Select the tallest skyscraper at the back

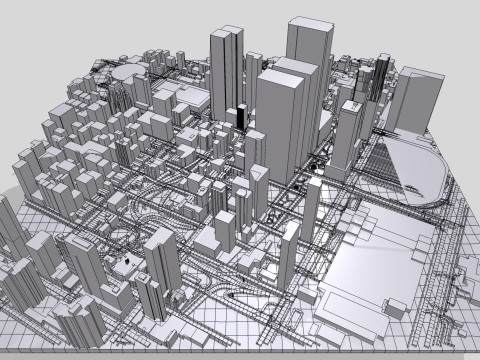tap(310, 43)
